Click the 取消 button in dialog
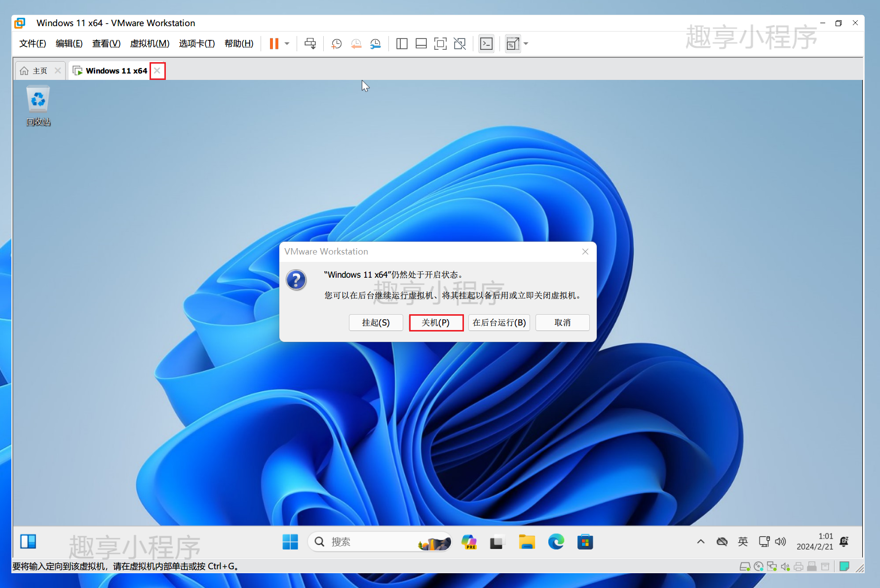The height and width of the screenshot is (588, 880). (563, 323)
